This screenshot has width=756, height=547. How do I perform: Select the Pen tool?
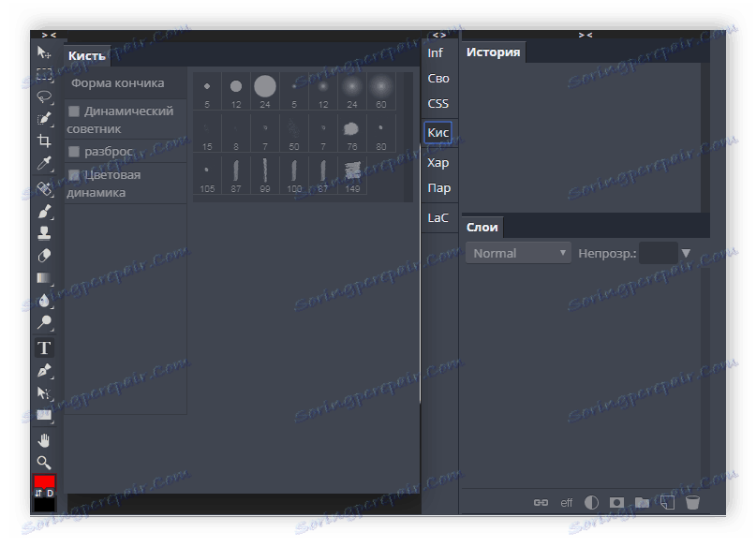[44, 370]
